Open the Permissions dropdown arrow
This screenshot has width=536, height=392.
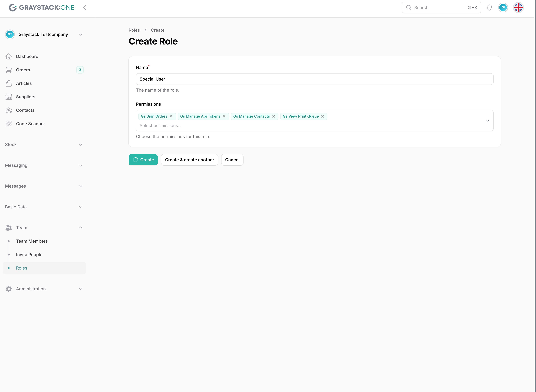(x=487, y=120)
